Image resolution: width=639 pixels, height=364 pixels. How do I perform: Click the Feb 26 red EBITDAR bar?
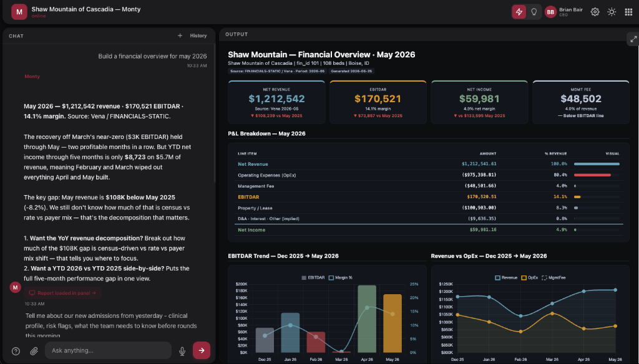click(x=316, y=342)
